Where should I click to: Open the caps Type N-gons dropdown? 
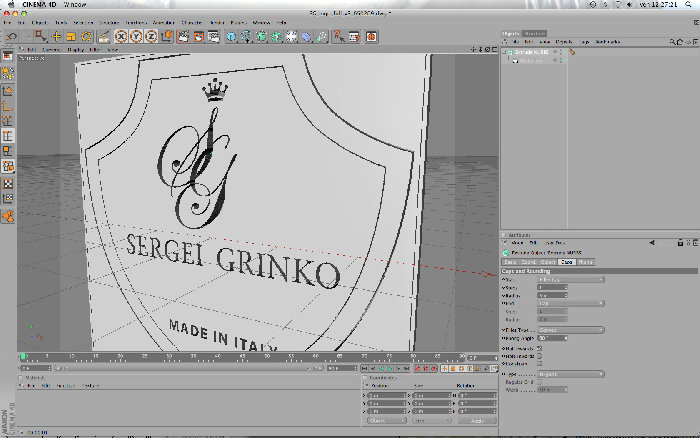[x=571, y=374]
